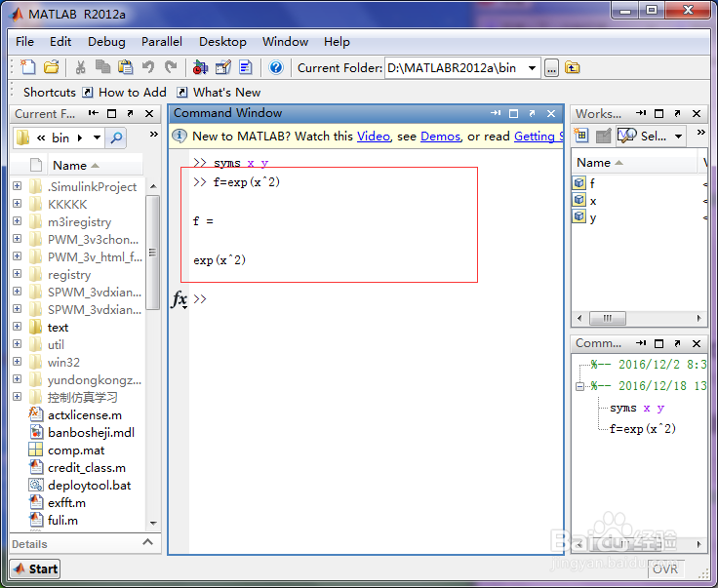The width and height of the screenshot is (718, 588).
Task: Click the browse for folder ellipsis button
Action: (552, 68)
